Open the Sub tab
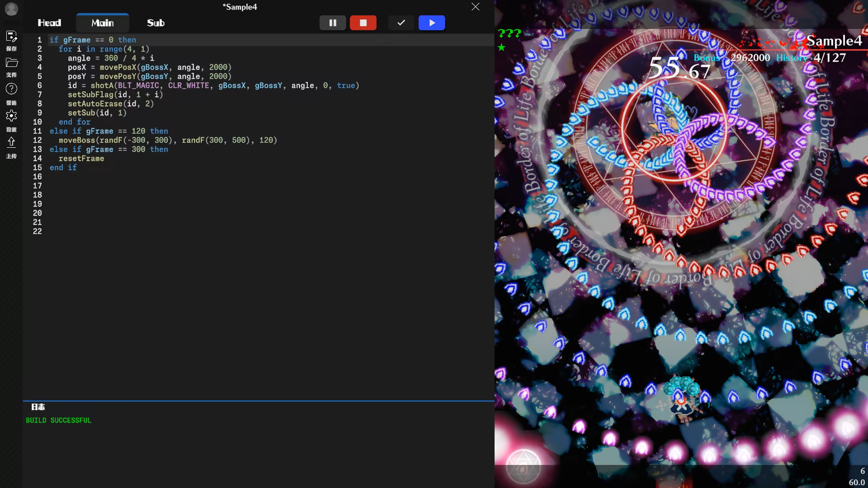868x488 pixels. coord(156,23)
